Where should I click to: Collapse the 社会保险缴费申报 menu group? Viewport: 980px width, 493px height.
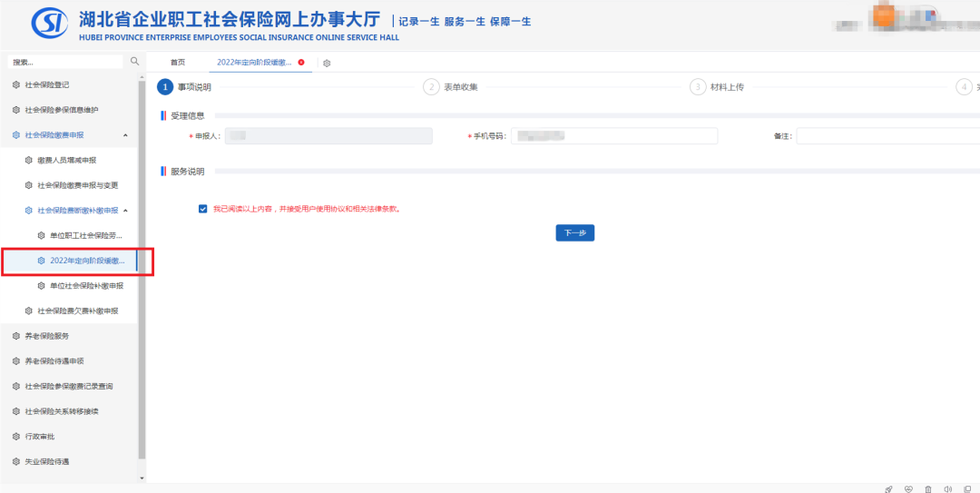coord(125,135)
